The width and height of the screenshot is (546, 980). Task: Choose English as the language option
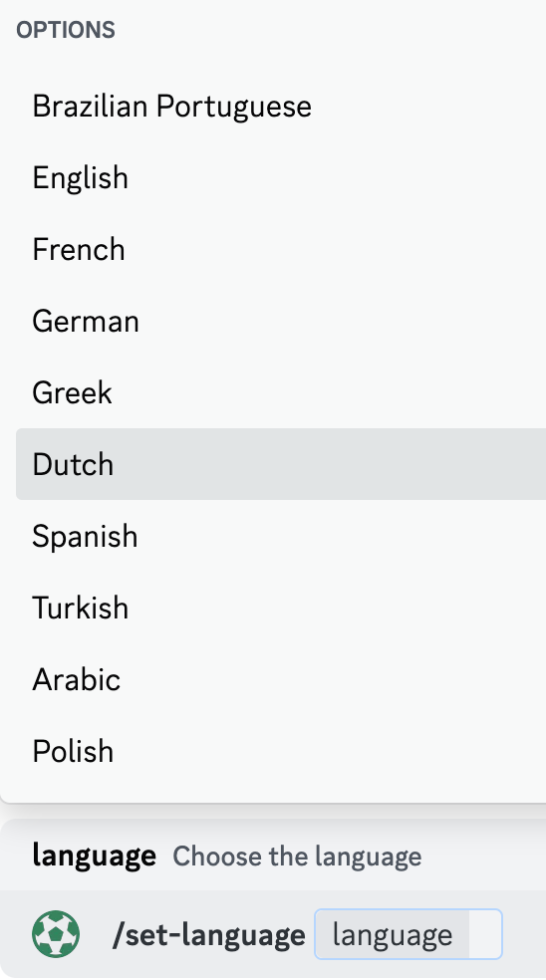(x=281, y=177)
